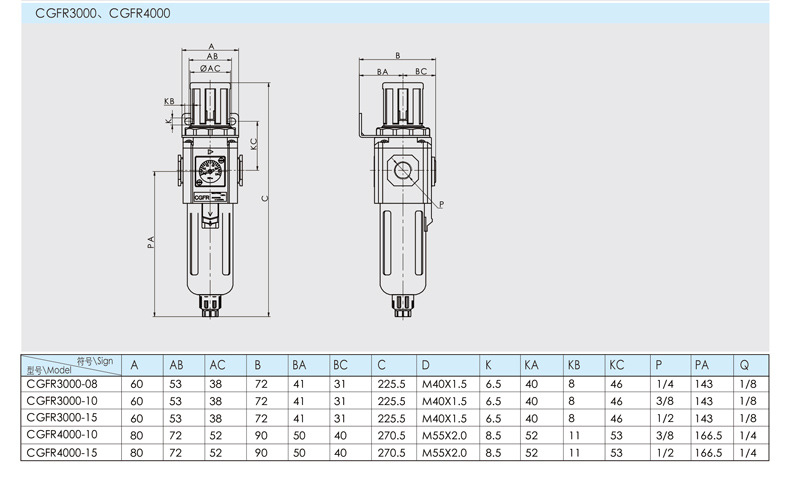Viewport: 790px width, 480px height.
Task: Click the C dimension label on the front view
Action: (x=264, y=198)
